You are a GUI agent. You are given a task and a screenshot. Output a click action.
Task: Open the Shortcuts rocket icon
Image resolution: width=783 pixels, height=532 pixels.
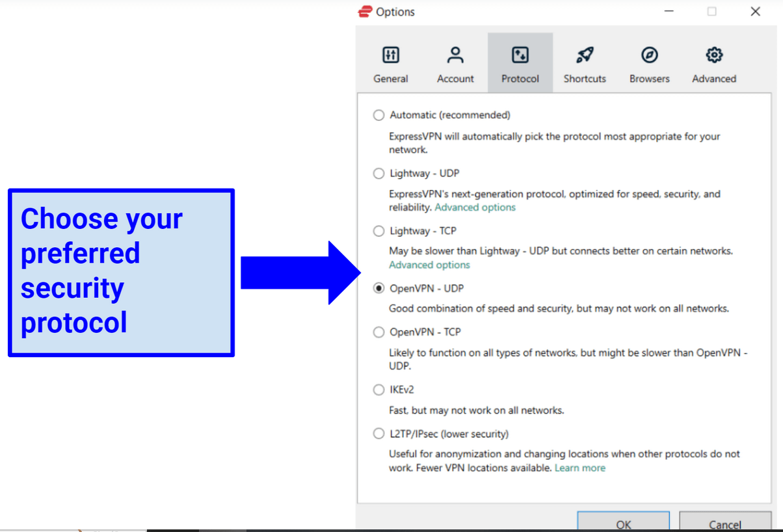(x=585, y=55)
